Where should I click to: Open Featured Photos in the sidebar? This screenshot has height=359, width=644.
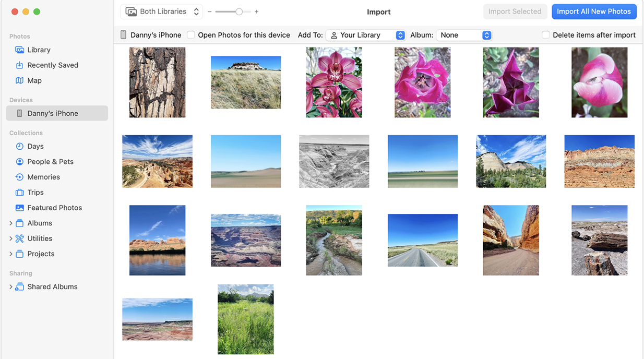click(18, 207)
